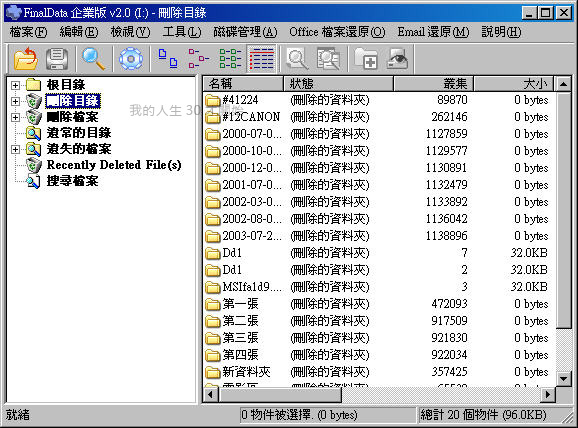Open the 磁碟管理(A) menu
This screenshot has width=578, height=428.
click(x=245, y=32)
